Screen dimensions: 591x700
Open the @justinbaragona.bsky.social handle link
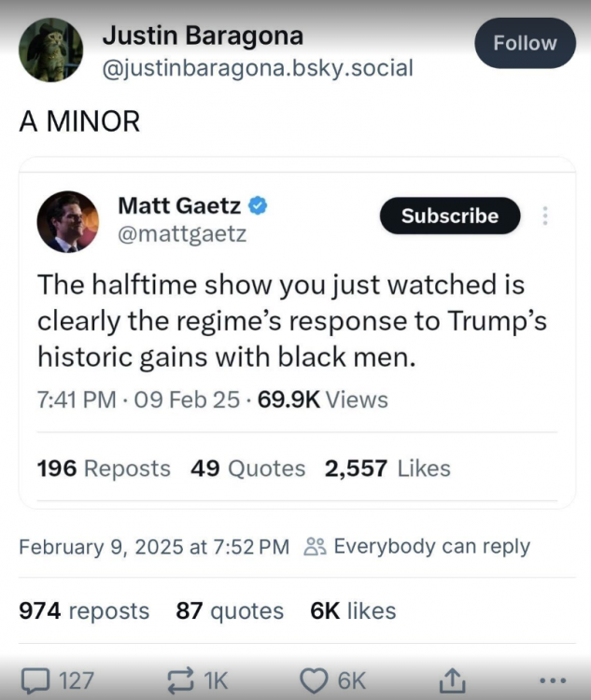257,68
